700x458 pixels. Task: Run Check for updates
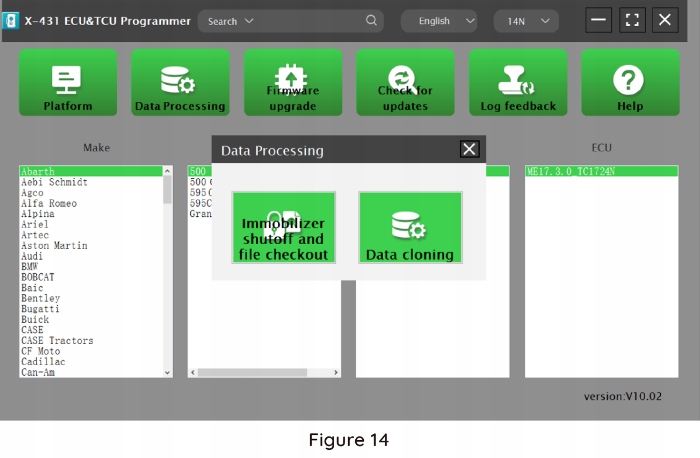[x=405, y=83]
